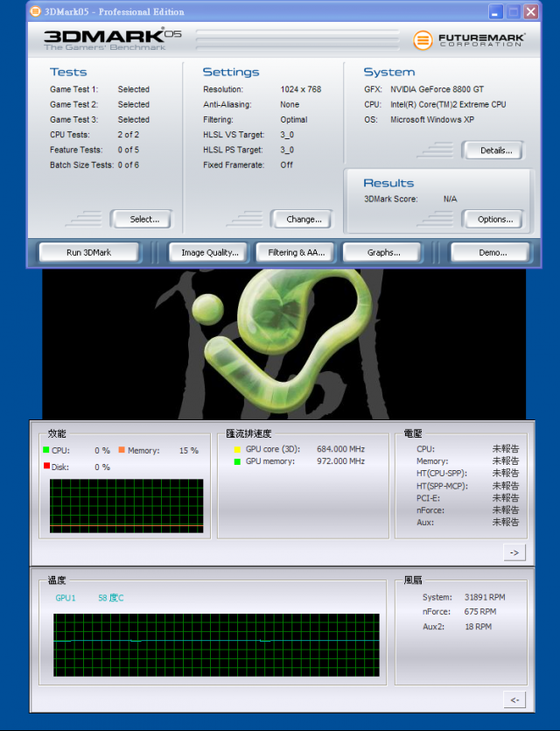
Task: Close the 3DMark05 window
Action: pos(530,11)
